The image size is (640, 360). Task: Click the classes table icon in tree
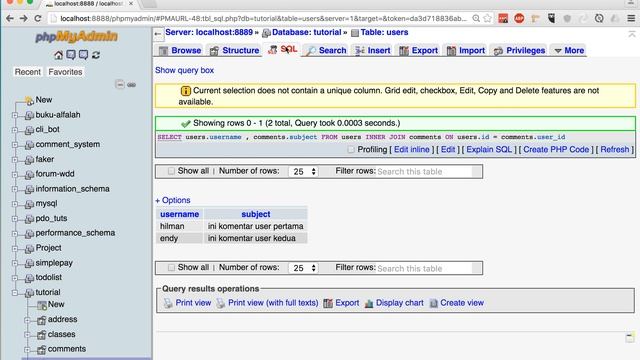point(41,335)
